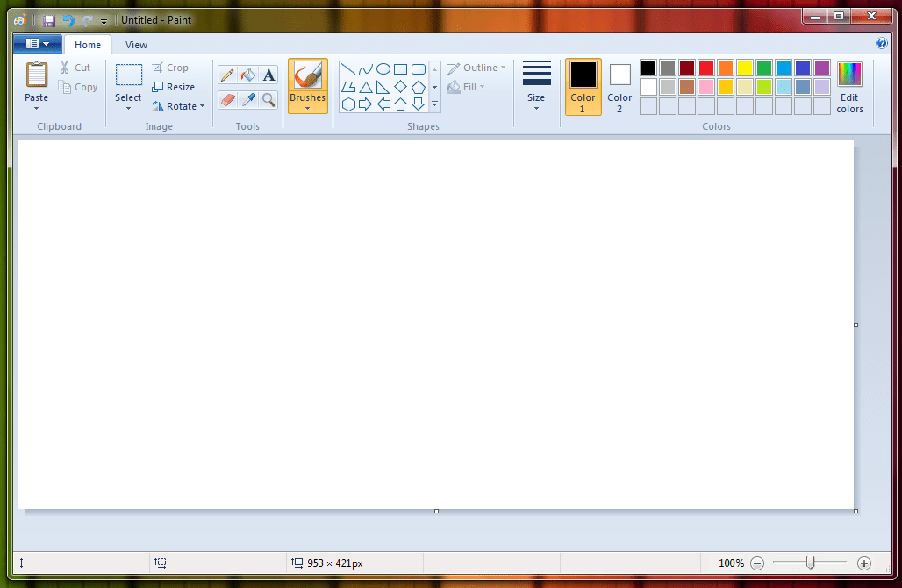Activate the Color 2 background selector
902x588 pixels.
619,86
